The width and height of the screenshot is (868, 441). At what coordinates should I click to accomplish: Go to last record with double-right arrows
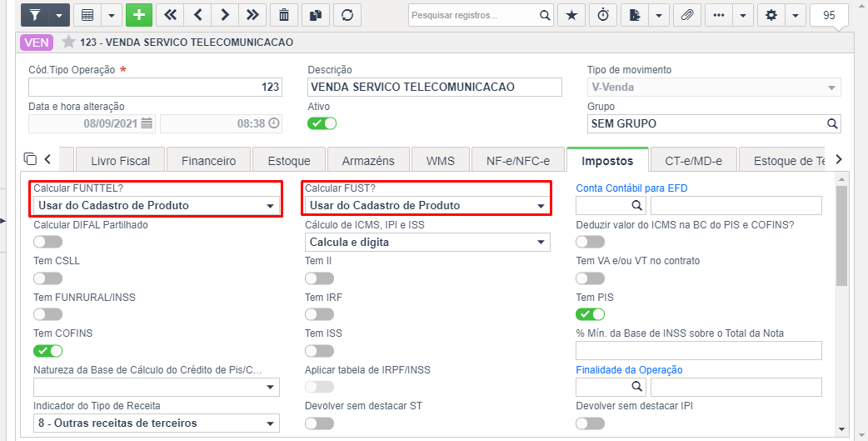coord(252,15)
